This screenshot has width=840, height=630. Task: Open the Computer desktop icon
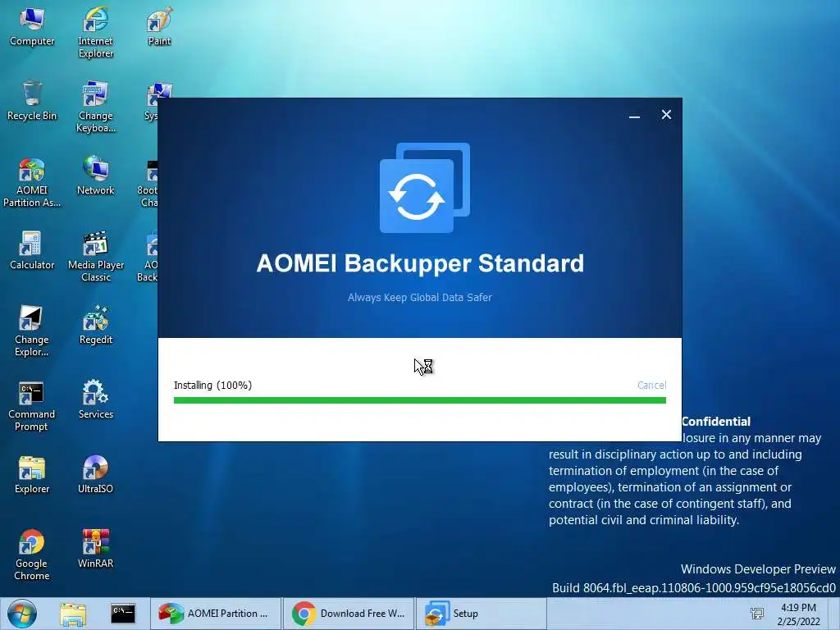click(x=32, y=27)
